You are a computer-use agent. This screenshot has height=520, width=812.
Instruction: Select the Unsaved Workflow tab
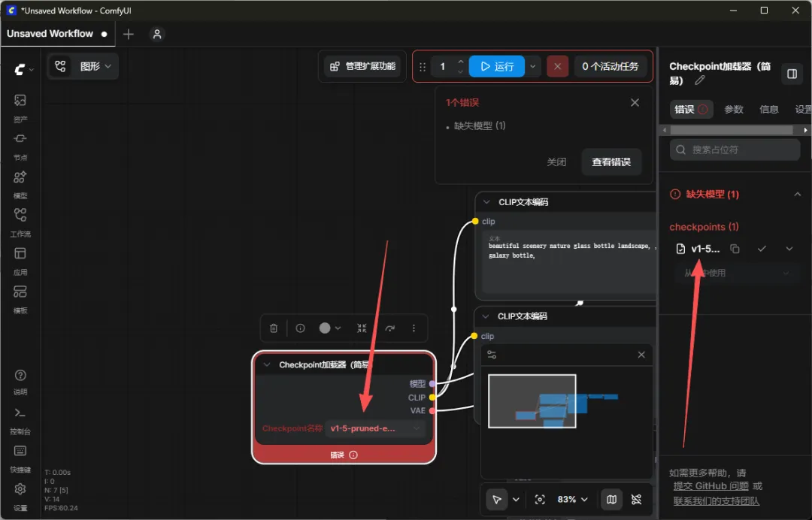[x=57, y=34]
